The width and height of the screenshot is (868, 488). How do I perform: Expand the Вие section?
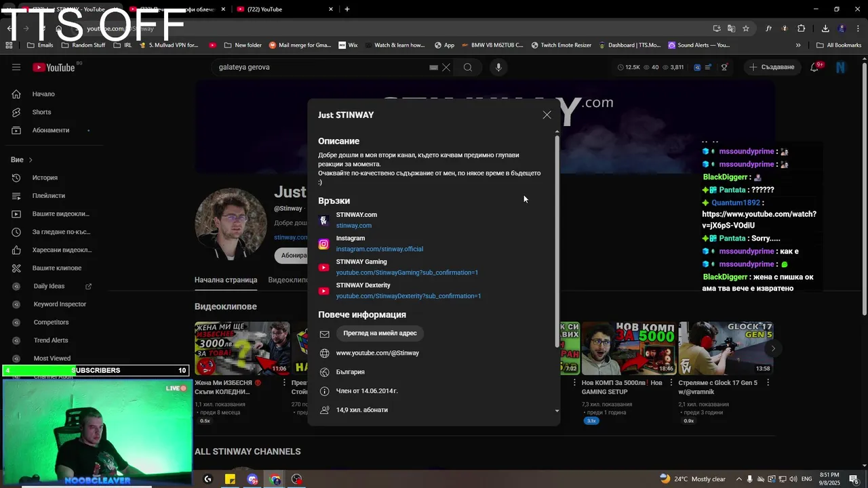[x=22, y=160]
